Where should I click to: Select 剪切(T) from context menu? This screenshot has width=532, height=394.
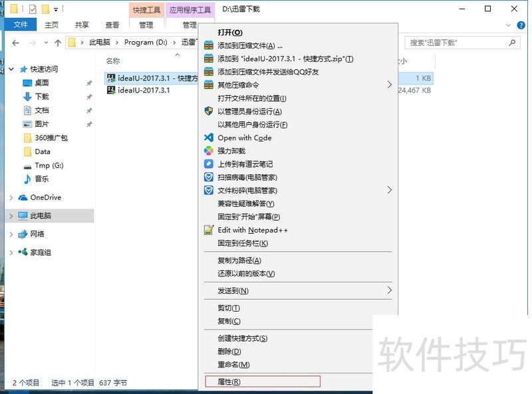coord(229,308)
